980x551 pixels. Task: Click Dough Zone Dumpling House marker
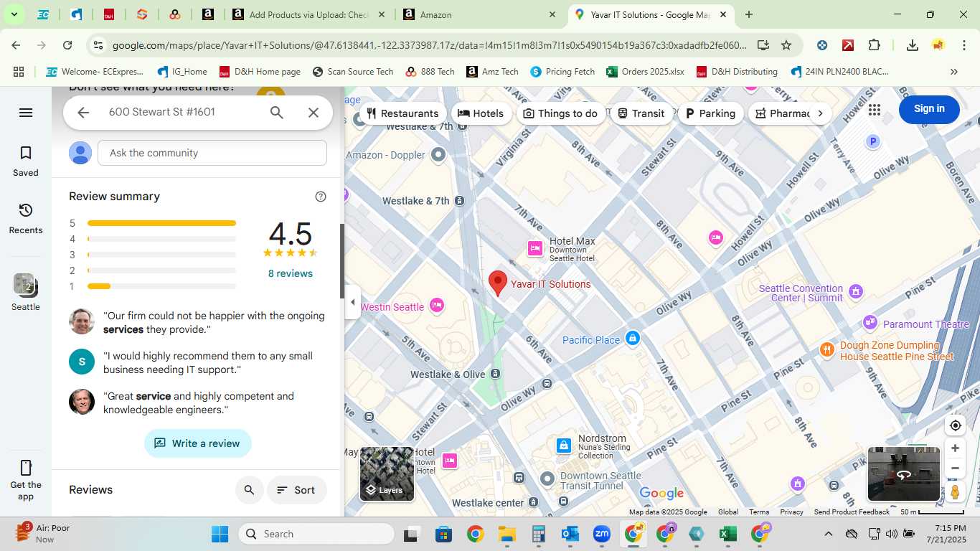pyautogui.click(x=827, y=349)
